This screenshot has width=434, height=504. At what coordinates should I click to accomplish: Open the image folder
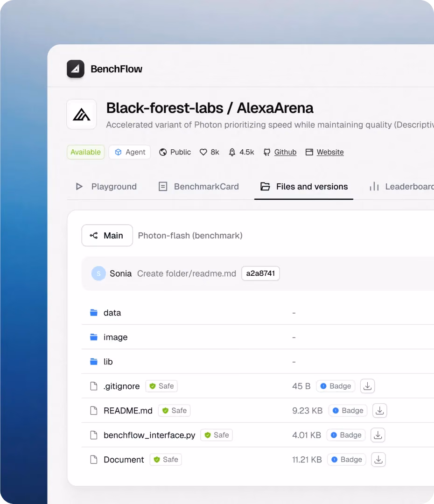point(115,337)
